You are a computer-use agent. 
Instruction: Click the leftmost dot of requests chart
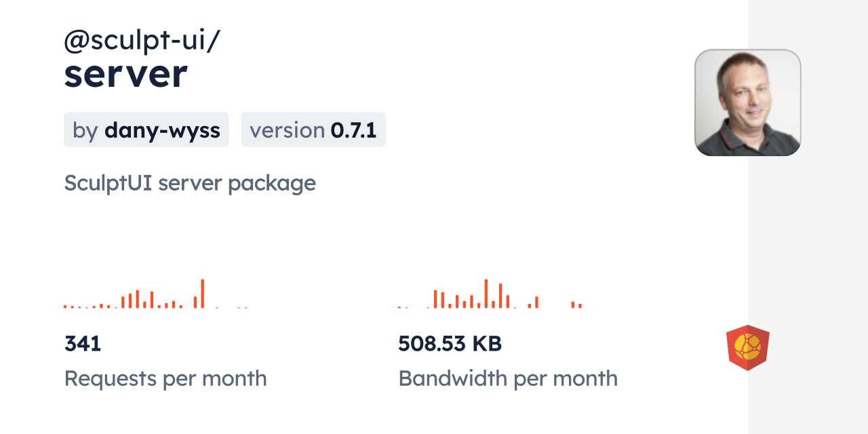(65, 307)
